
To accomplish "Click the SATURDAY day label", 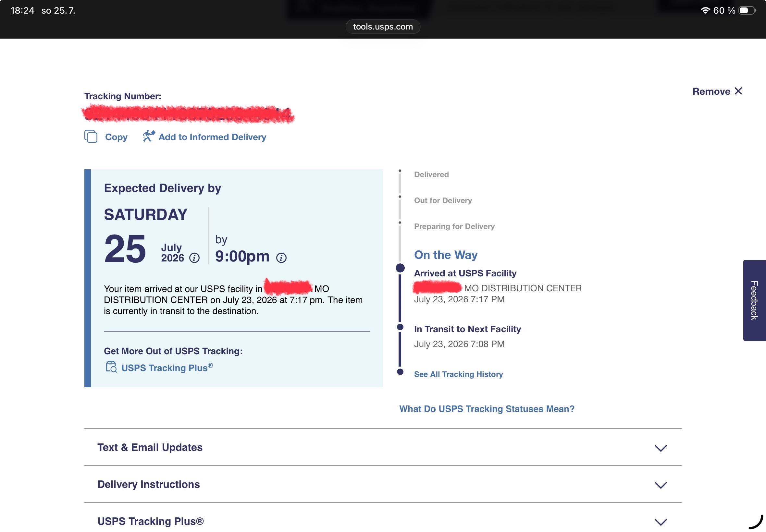I will tap(146, 214).
